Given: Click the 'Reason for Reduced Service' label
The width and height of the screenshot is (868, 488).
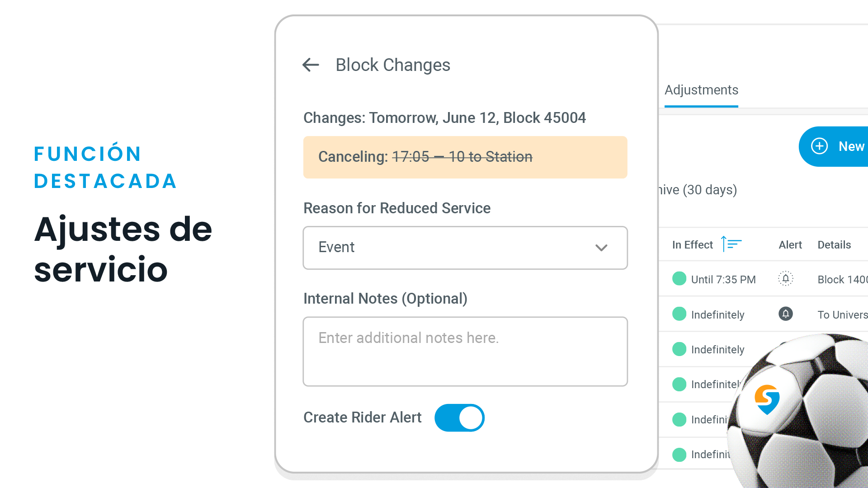Looking at the screenshot, I should 397,208.
